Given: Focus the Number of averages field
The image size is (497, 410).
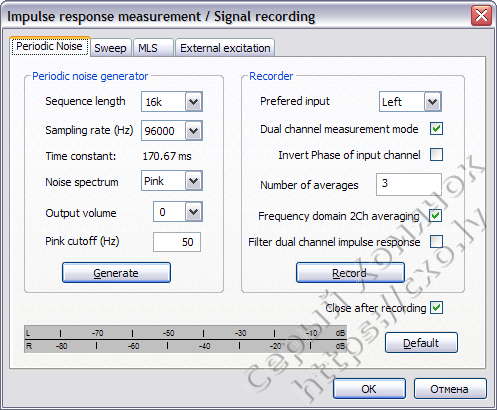Looking at the screenshot, I should pos(409,184).
